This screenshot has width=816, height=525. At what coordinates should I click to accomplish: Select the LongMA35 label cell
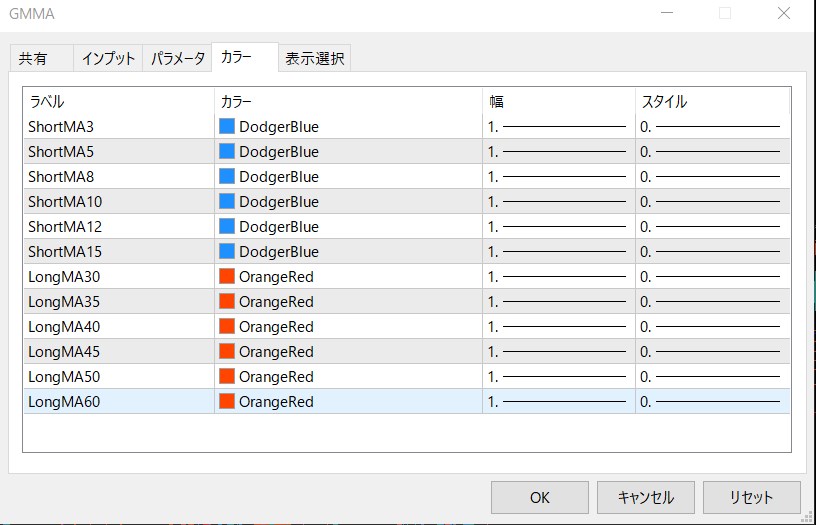pos(119,301)
